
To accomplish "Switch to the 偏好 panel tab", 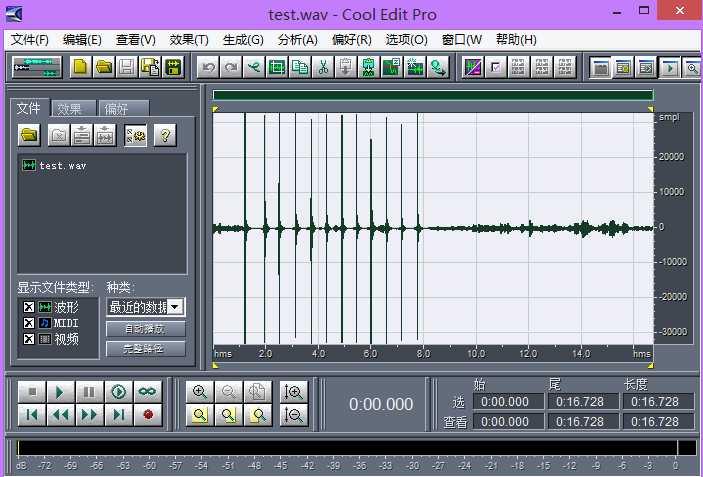I will click(x=123, y=108).
